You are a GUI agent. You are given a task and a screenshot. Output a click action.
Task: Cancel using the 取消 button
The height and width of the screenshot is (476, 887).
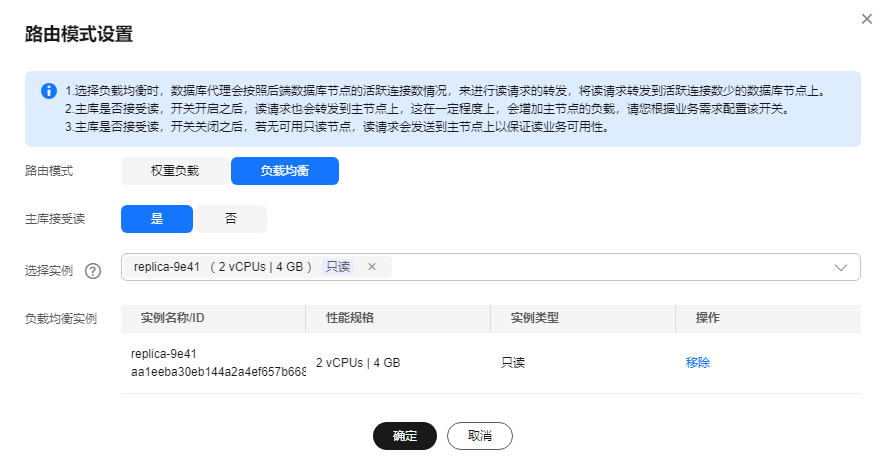(480, 436)
